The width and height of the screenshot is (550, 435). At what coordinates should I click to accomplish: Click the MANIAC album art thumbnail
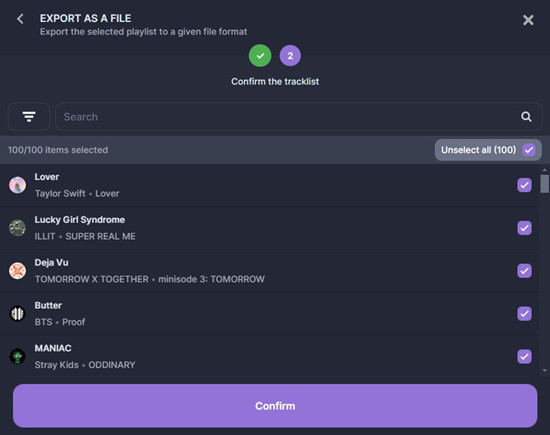coord(17,356)
